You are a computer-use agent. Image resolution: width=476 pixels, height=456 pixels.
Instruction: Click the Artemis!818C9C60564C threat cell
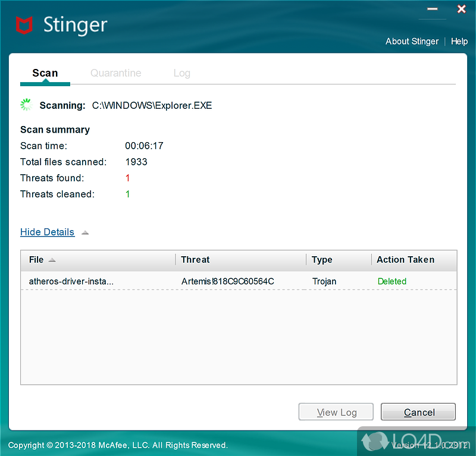click(x=228, y=282)
